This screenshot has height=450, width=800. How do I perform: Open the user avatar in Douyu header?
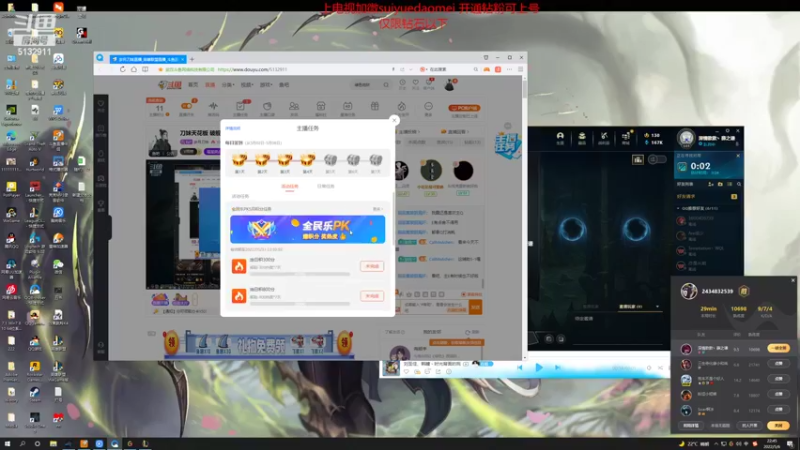[x=449, y=85]
